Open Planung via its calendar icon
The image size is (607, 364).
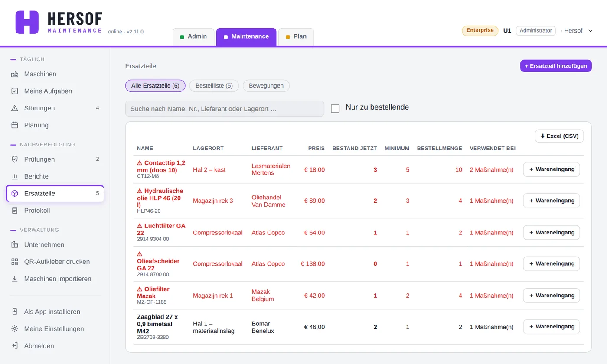(x=15, y=125)
